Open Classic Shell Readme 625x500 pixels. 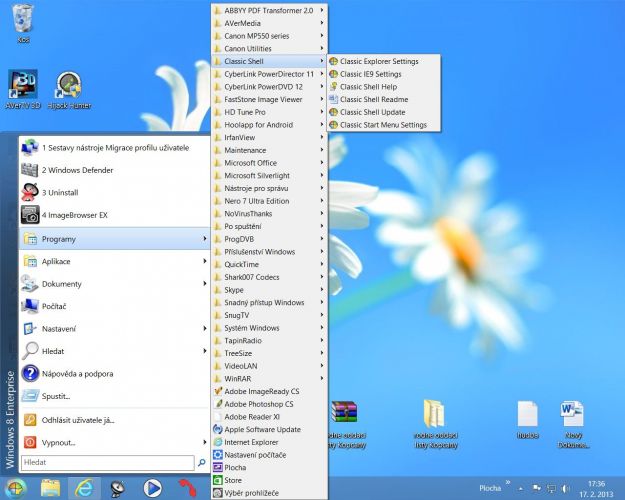(x=384, y=100)
